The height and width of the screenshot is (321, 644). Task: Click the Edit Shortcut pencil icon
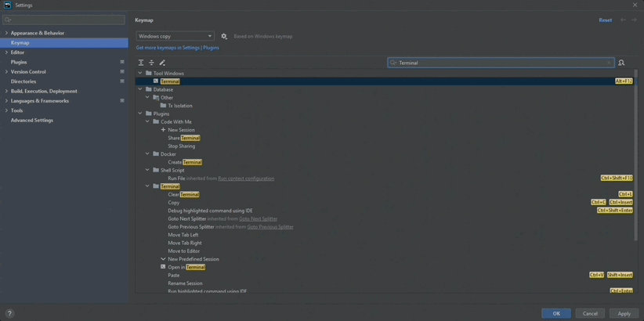(162, 63)
